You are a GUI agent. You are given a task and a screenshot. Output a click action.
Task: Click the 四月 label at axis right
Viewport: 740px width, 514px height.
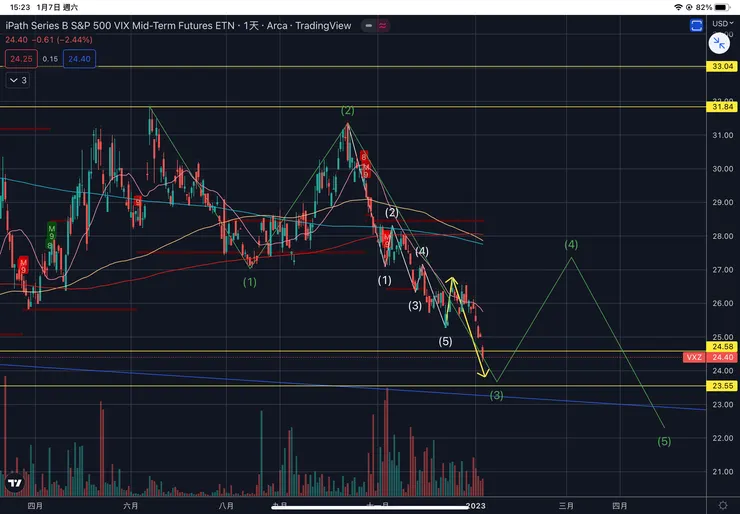(620, 506)
